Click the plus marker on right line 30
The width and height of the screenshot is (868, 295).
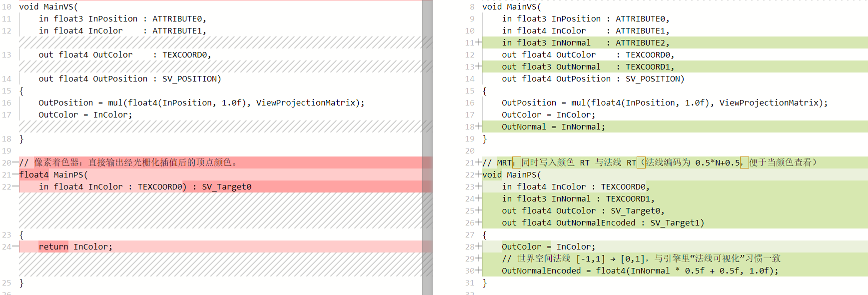(479, 270)
